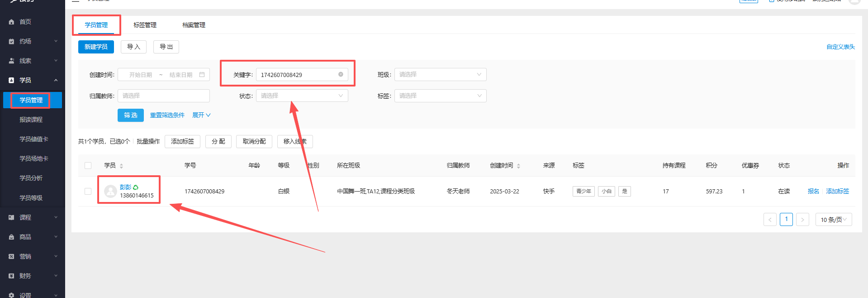
Task: Open the 10 条/页 page size dropdown
Action: (x=833, y=220)
